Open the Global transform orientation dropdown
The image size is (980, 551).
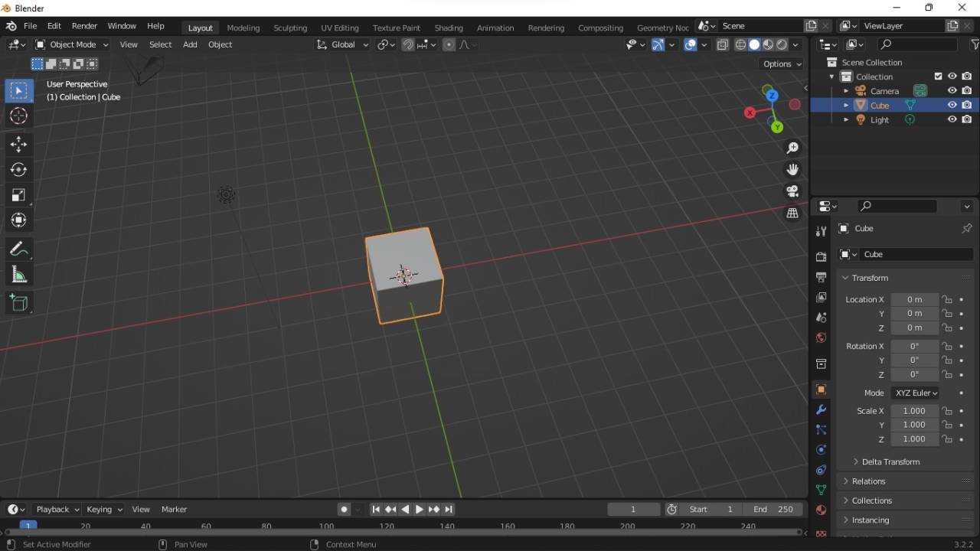pyautogui.click(x=342, y=44)
